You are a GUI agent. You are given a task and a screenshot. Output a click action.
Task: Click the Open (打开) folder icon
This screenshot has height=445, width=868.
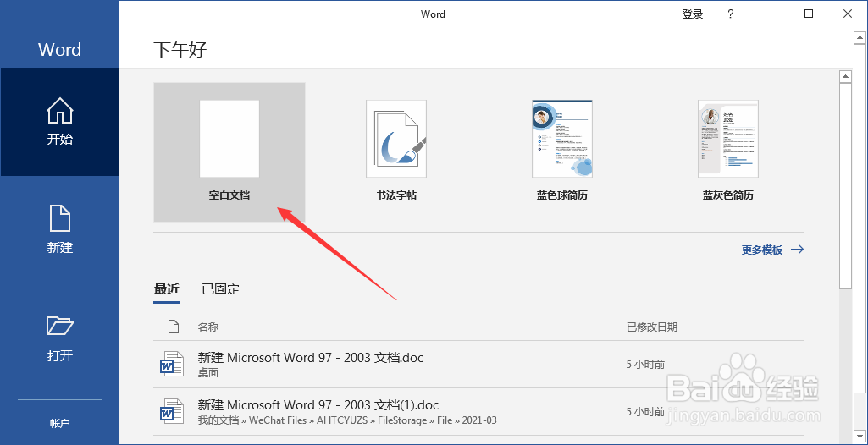point(60,327)
